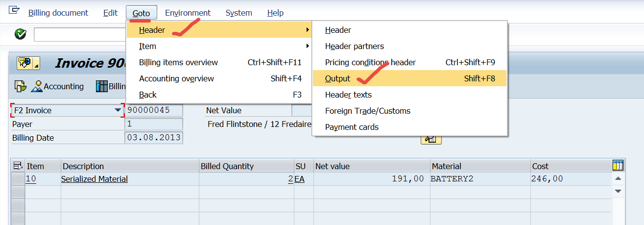Select the row selector for item 10

click(18, 179)
